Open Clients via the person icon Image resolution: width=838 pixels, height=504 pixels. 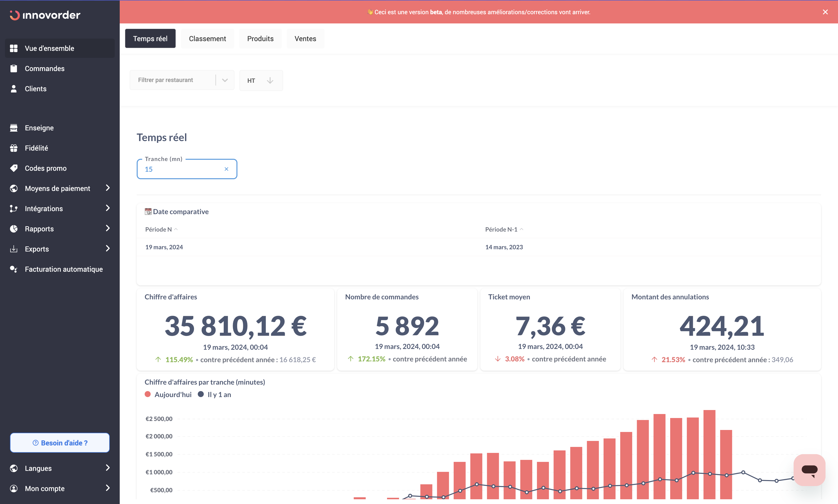click(x=14, y=89)
